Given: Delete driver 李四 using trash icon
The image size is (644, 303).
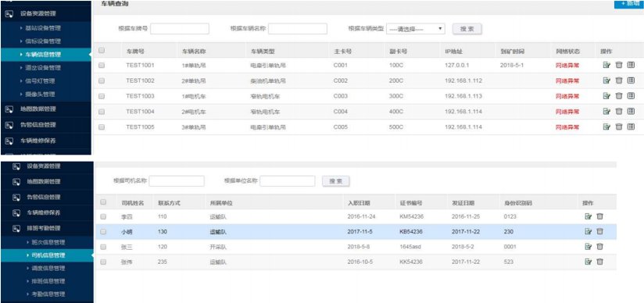Looking at the screenshot, I should tap(599, 216).
